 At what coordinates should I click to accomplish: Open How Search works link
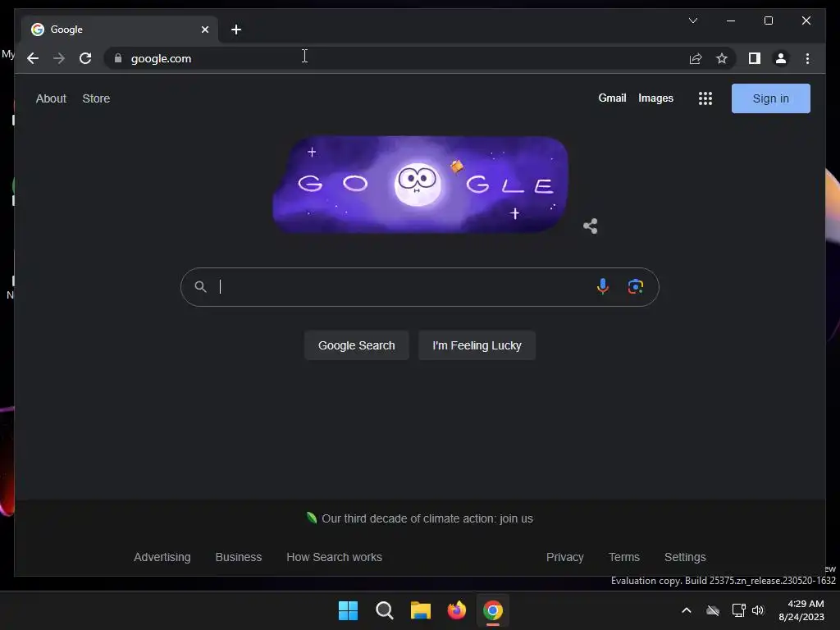(x=335, y=557)
